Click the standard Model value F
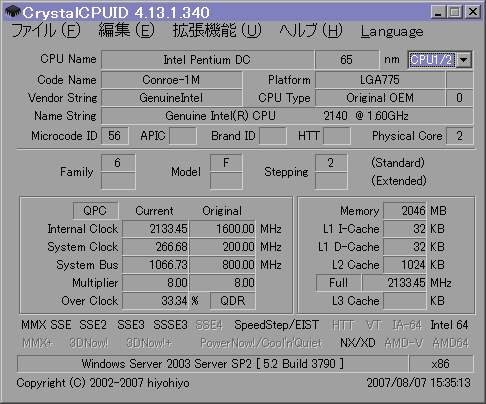Image resolution: width=486 pixels, height=404 pixels. (226, 163)
